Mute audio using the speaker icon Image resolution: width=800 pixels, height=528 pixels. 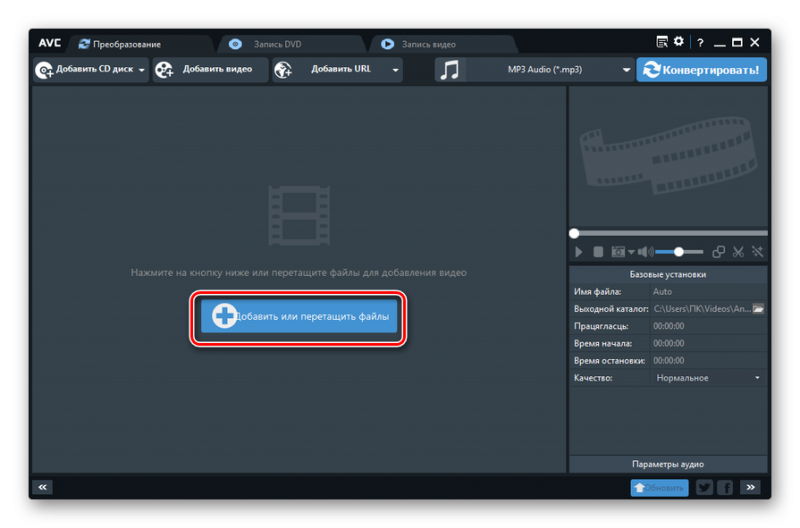[645, 252]
